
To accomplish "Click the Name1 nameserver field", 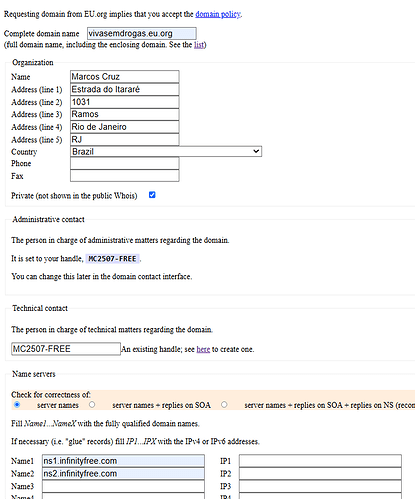I will pos(123,461).
